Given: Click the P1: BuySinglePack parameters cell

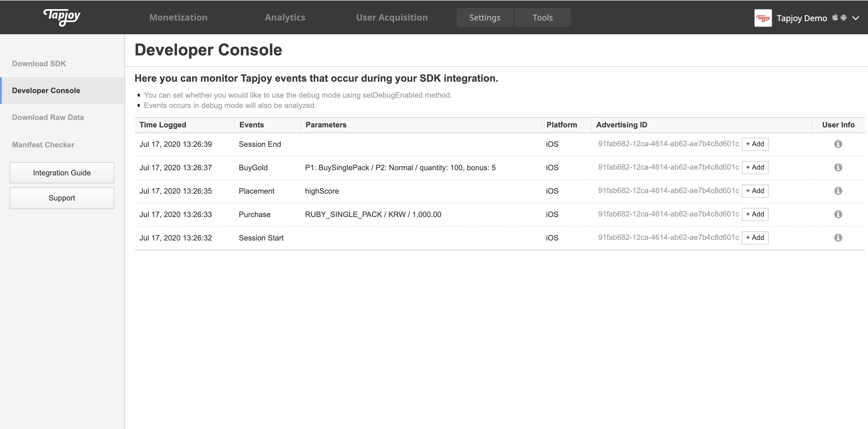Looking at the screenshot, I should click(x=400, y=167).
